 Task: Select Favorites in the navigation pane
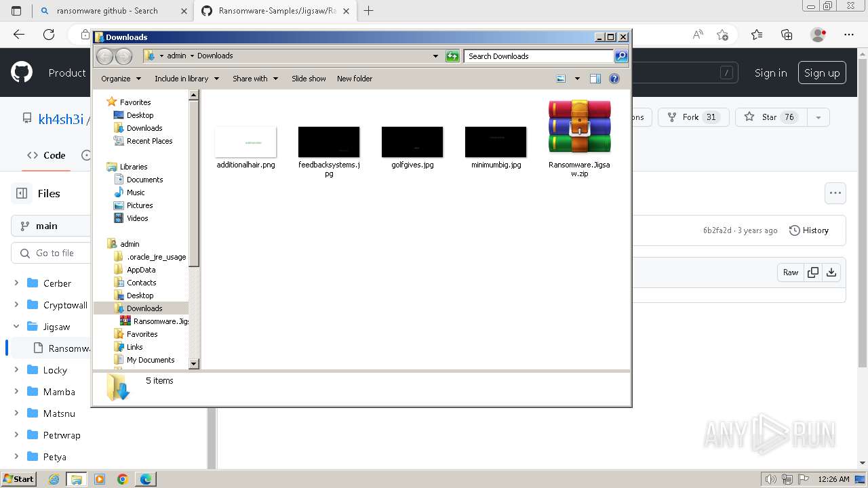tap(135, 102)
